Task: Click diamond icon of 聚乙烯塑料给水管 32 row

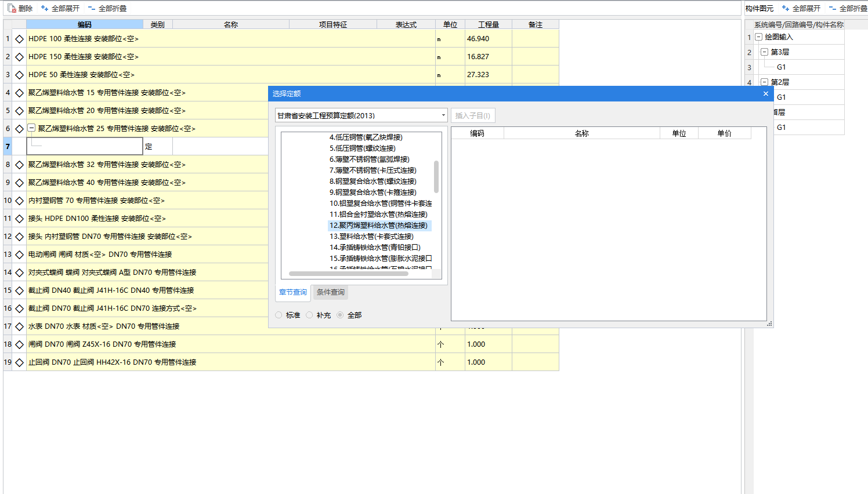Action: click(19, 165)
